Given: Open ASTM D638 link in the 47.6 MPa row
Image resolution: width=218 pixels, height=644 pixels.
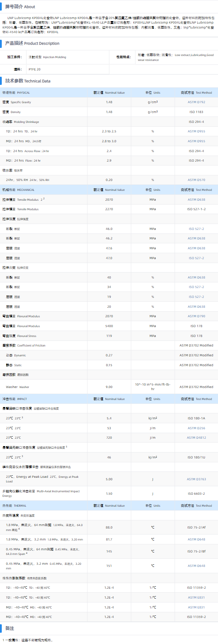Looking at the screenshot, I should (x=196, y=248).
